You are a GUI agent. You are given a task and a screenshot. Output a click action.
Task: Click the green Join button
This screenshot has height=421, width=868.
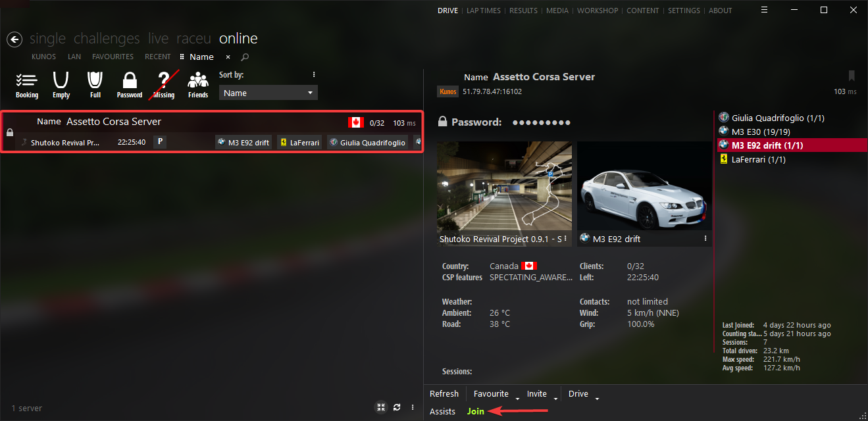coord(475,412)
